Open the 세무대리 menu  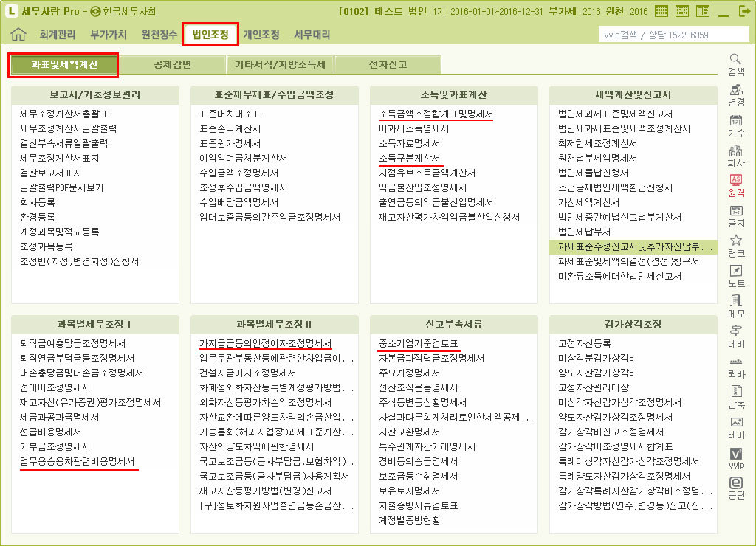click(x=312, y=35)
